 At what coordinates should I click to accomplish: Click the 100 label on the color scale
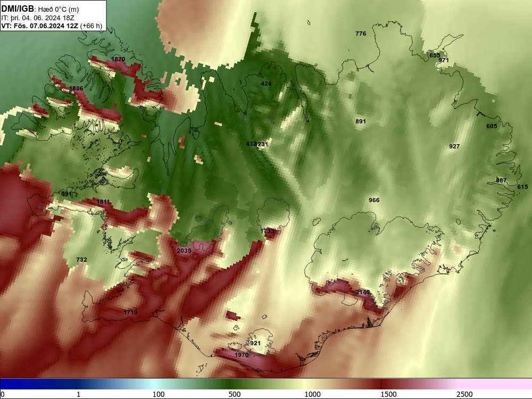point(159,394)
